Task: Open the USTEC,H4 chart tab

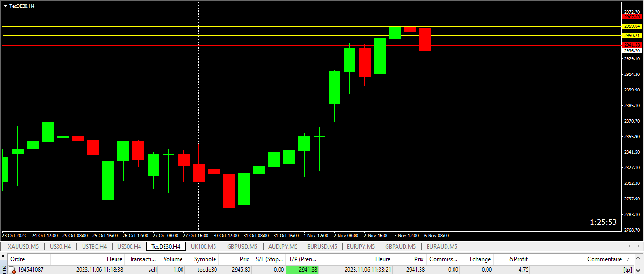Action: pos(94,246)
